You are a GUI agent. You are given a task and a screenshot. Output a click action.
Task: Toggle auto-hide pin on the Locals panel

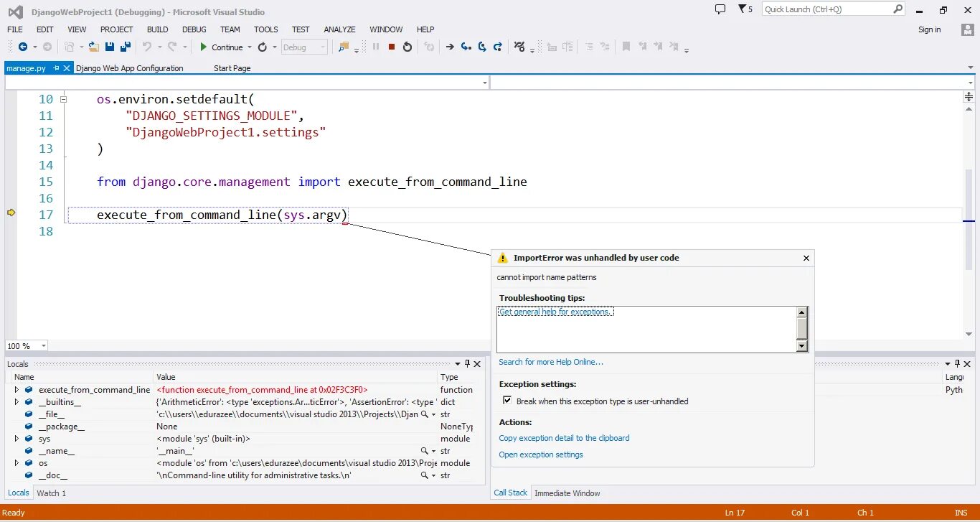(x=466, y=363)
